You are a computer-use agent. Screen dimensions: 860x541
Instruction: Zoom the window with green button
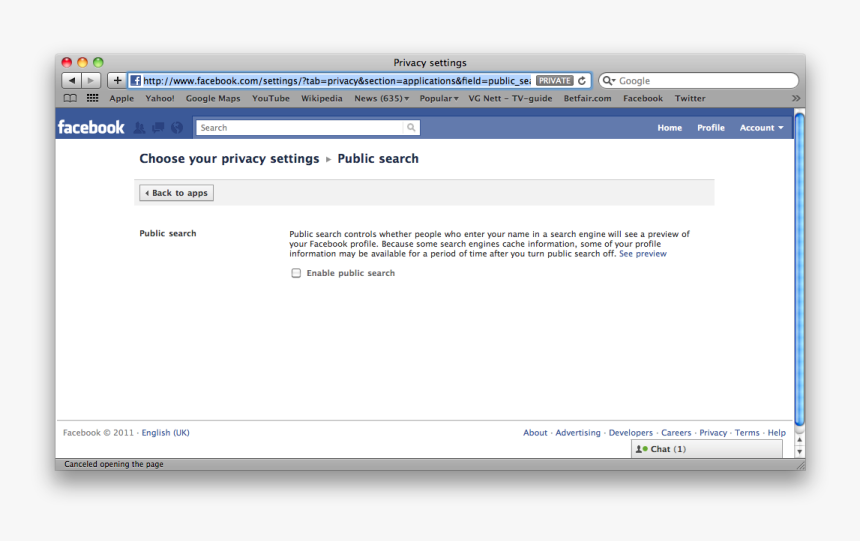point(98,62)
